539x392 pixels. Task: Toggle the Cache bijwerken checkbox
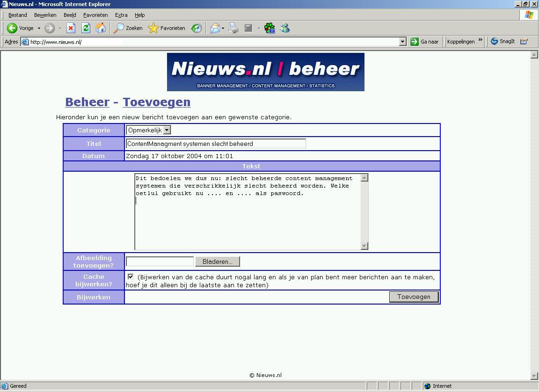130,276
